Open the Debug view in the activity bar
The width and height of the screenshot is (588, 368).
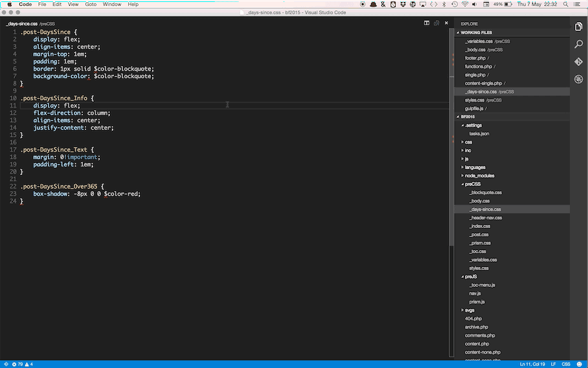[x=578, y=79]
